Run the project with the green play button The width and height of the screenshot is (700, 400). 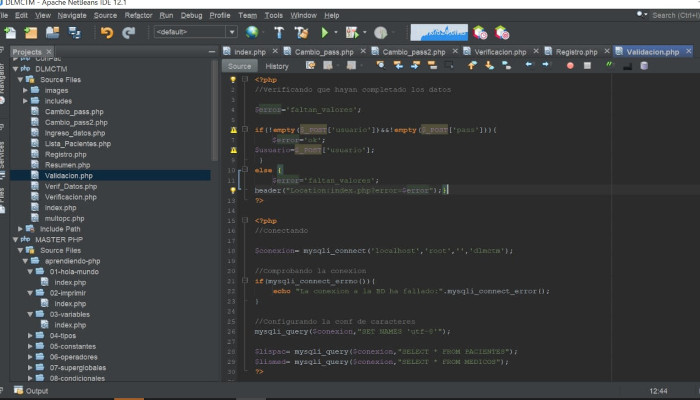click(325, 32)
